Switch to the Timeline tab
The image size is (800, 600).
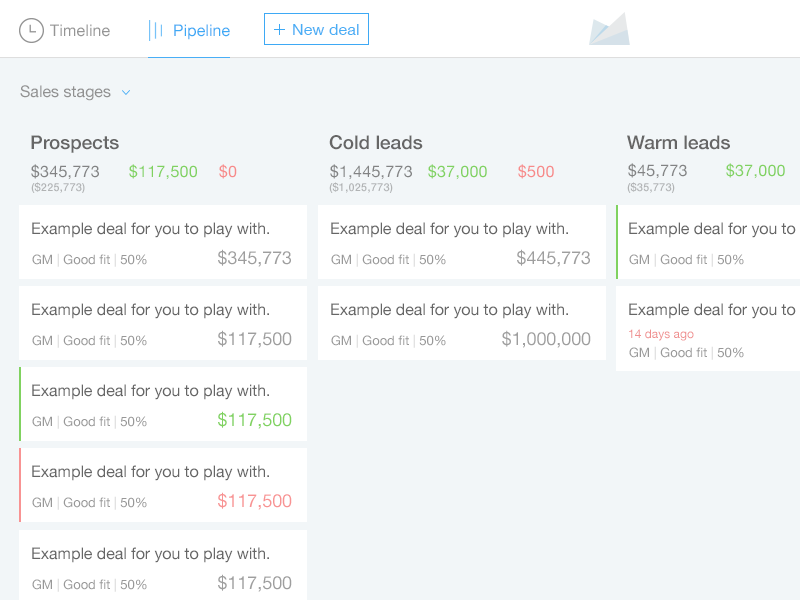[x=79, y=30]
